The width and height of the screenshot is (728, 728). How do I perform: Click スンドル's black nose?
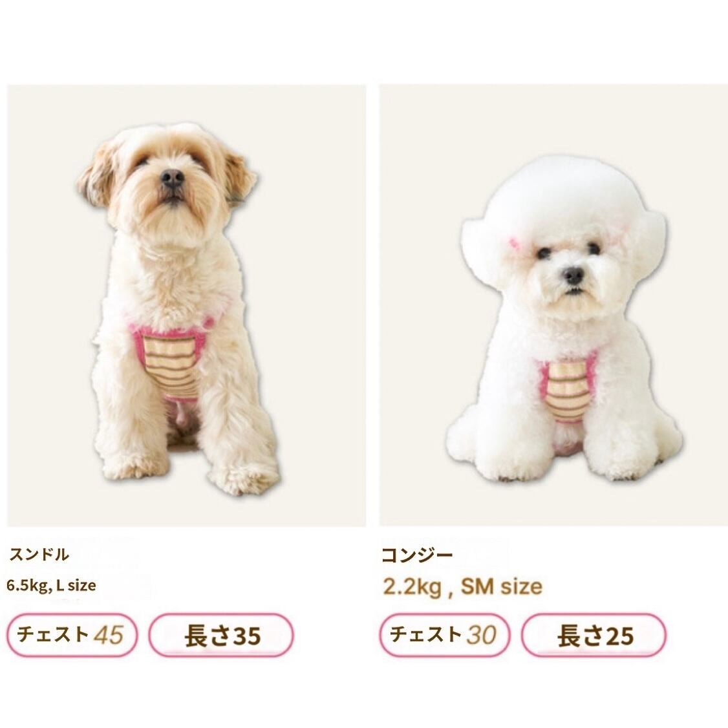[172, 178]
